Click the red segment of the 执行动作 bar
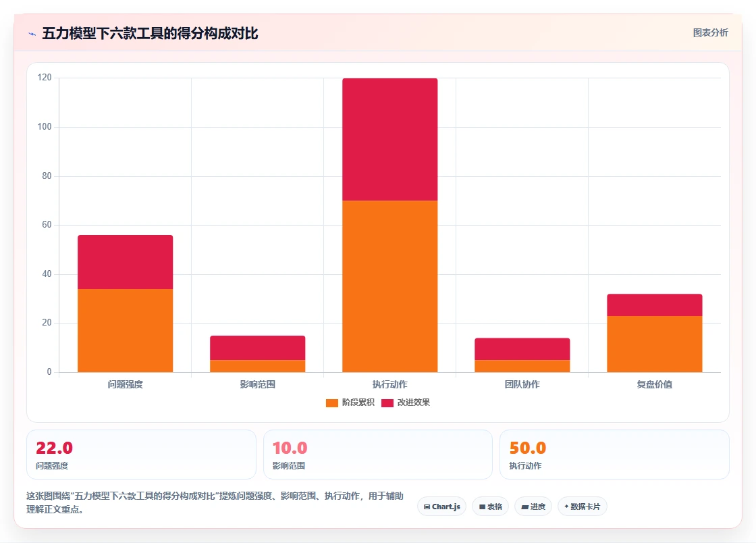Viewport: 756px width, 543px height. click(x=390, y=139)
